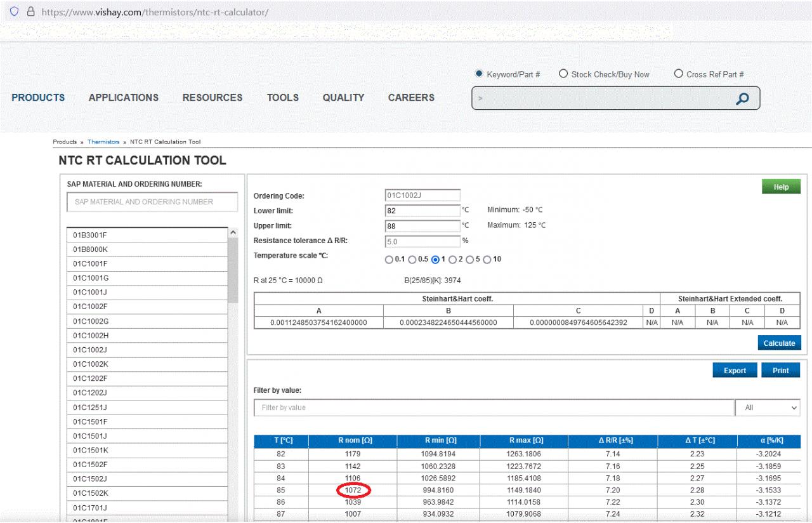Select part 01C1001J from list
The width and height of the screenshot is (812, 523).
(147, 293)
